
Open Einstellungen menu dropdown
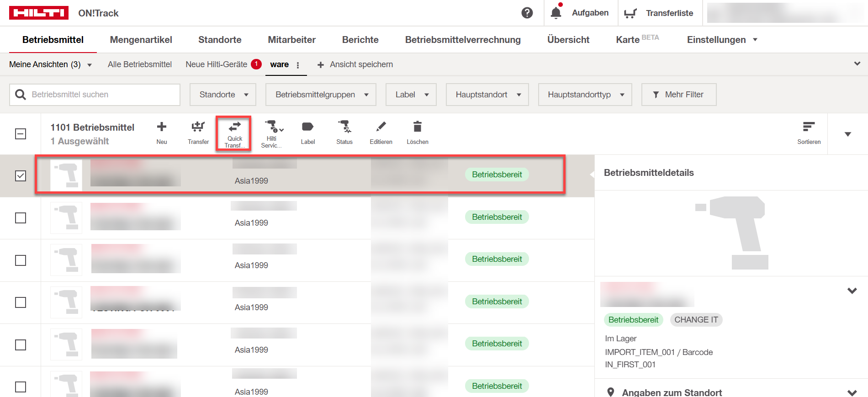[x=722, y=40]
